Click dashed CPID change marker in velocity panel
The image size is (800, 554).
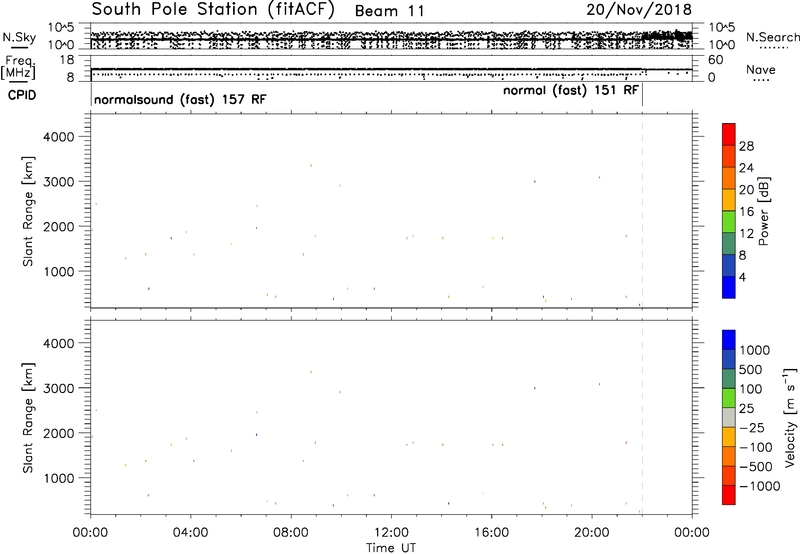pyautogui.click(x=642, y=417)
